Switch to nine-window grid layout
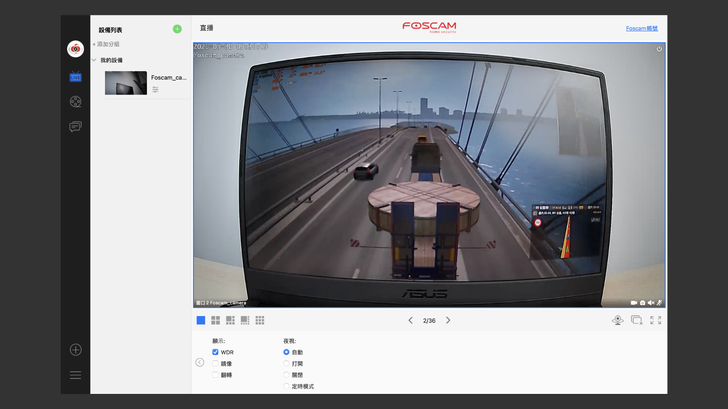Viewport: 728px width, 409px height. (260, 320)
